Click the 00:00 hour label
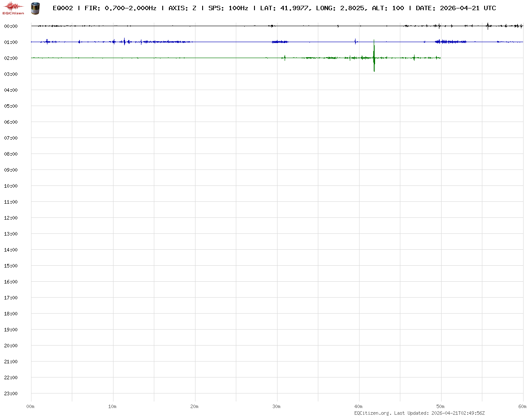 coord(11,26)
